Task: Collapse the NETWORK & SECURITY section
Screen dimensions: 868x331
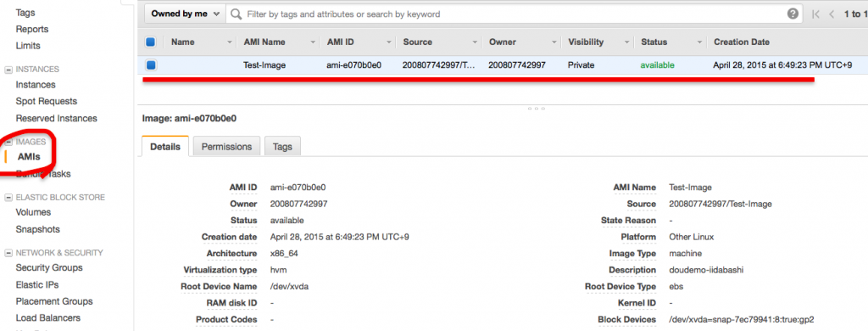Action: 8,253
